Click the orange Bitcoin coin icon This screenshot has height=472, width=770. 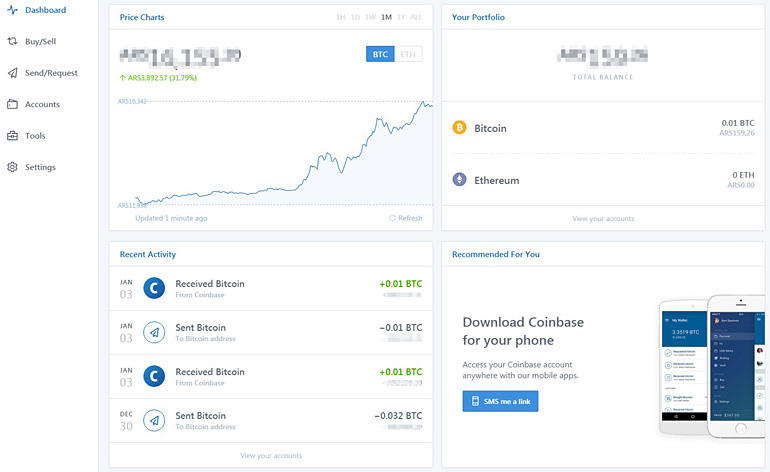point(459,128)
